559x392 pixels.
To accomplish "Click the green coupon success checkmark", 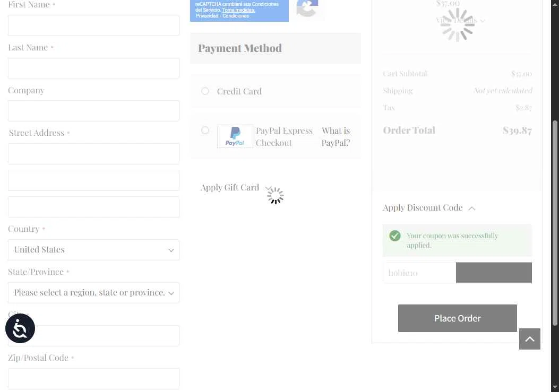I will tap(394, 236).
